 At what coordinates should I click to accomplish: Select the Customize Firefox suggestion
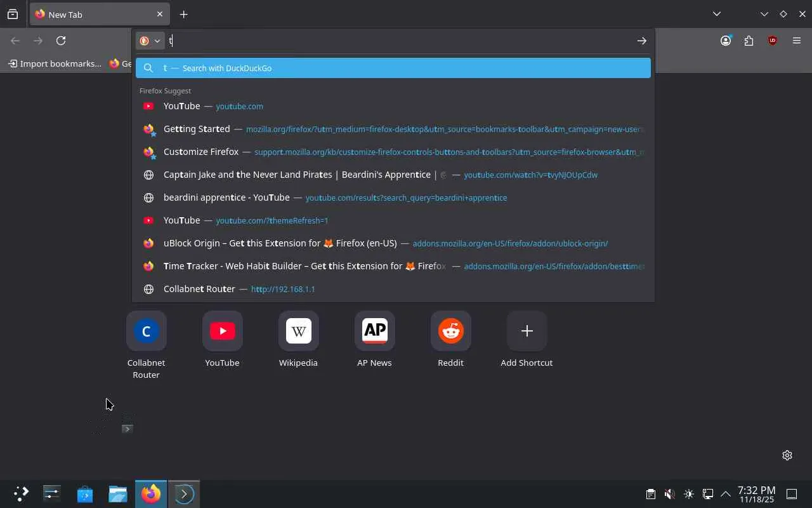(393, 152)
